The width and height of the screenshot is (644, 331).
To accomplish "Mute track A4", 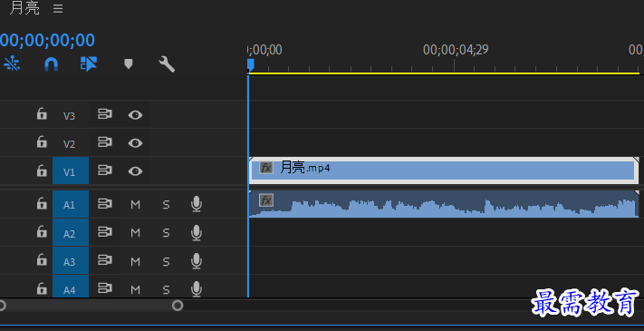I will pos(136,289).
